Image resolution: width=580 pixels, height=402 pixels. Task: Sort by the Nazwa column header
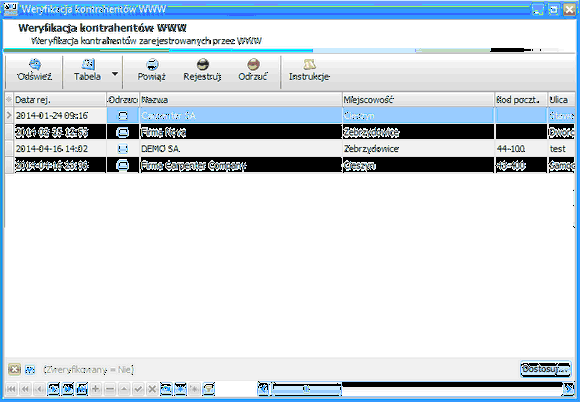pos(241,100)
